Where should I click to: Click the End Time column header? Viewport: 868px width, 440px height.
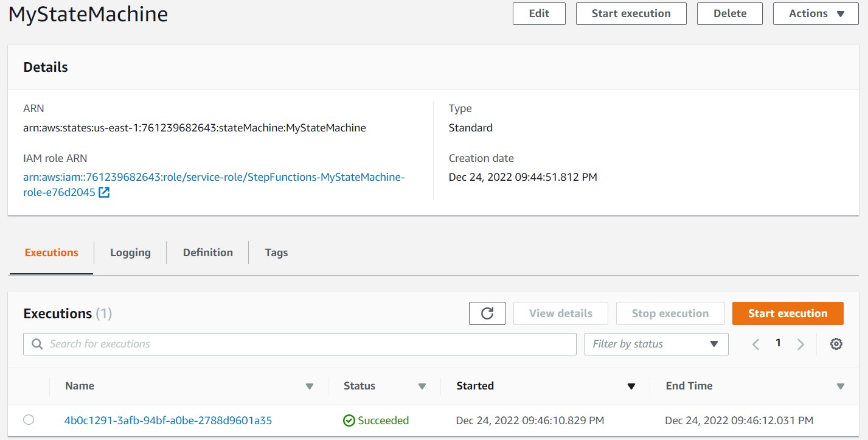689,386
